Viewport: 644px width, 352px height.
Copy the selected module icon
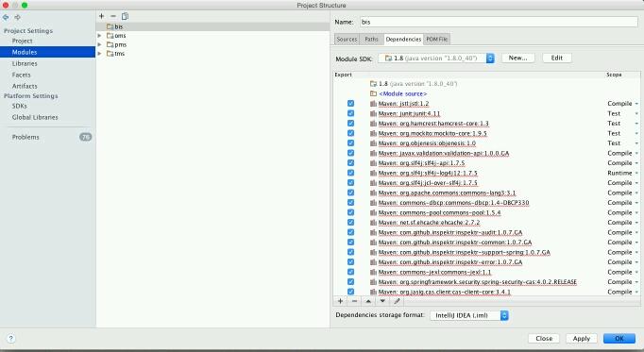click(x=125, y=16)
